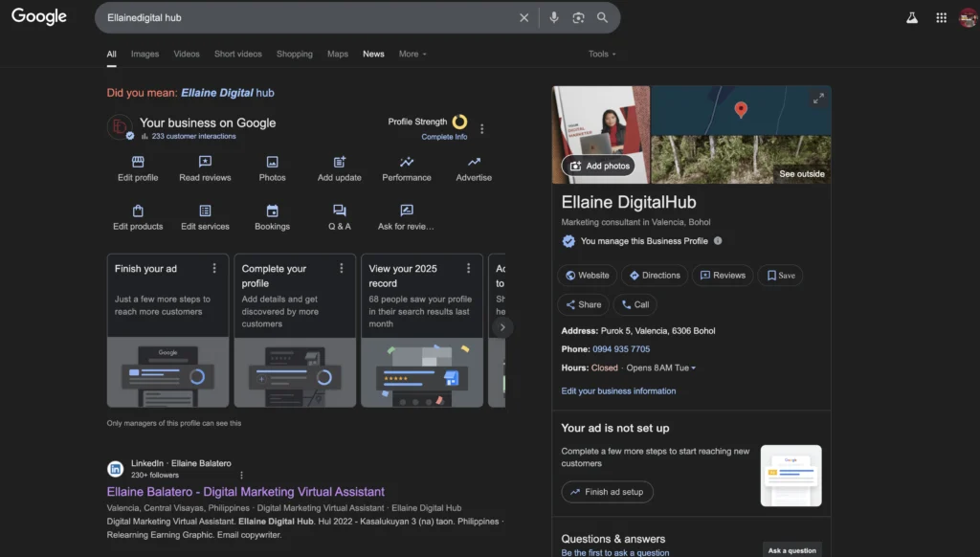Image resolution: width=980 pixels, height=557 pixels.
Task: Open Bookings calendar icon
Action: (x=272, y=211)
